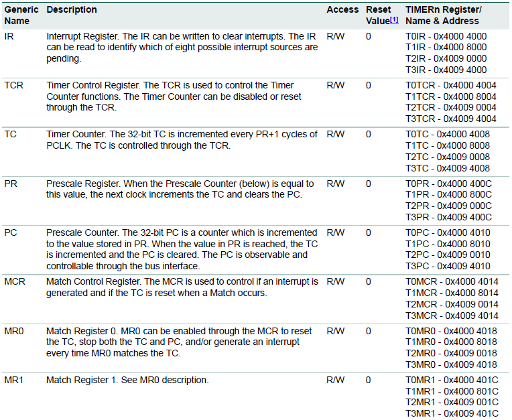This screenshot has height=420, width=512.
Task: Click the T3TCR - 0x4009 4004 address
Action: click(x=451, y=119)
